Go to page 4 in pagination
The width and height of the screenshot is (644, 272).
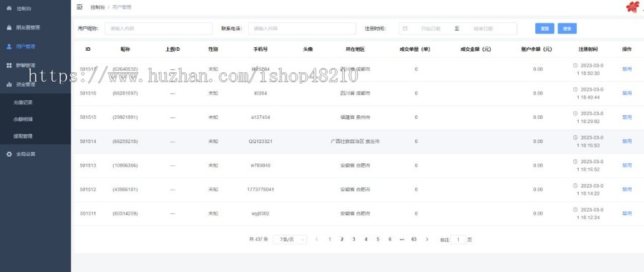point(366,239)
